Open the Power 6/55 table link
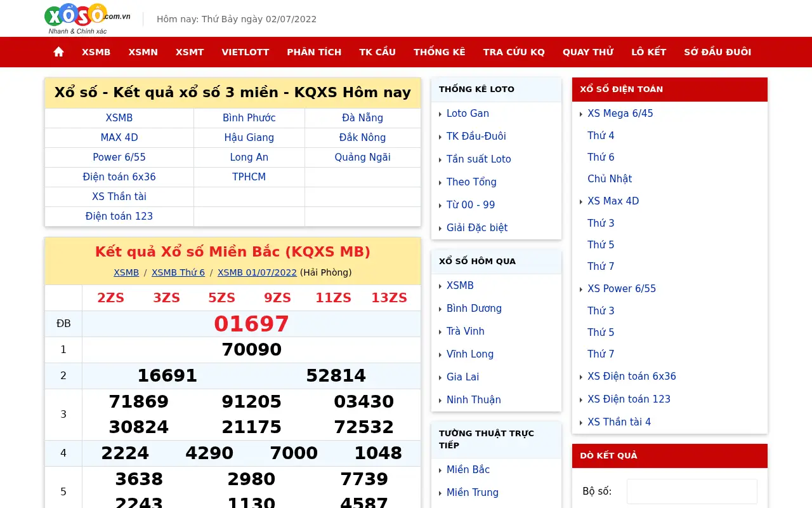Image resolution: width=812 pixels, height=508 pixels. 119,157
